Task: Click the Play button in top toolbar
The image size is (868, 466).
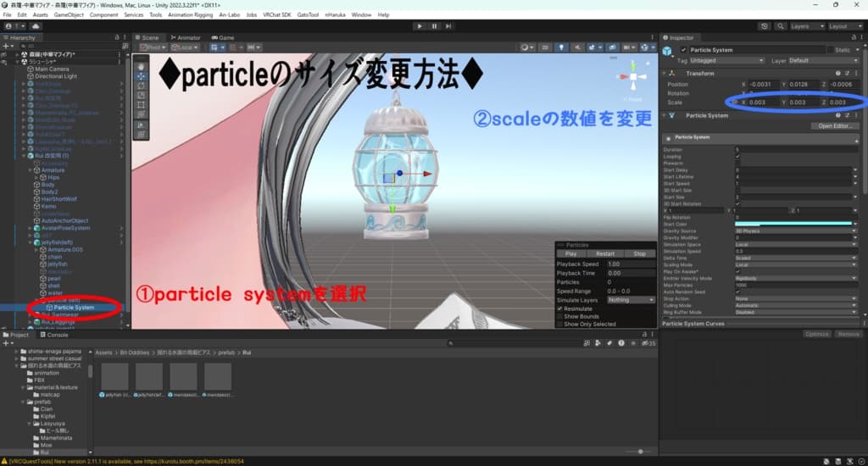Action: coord(420,26)
